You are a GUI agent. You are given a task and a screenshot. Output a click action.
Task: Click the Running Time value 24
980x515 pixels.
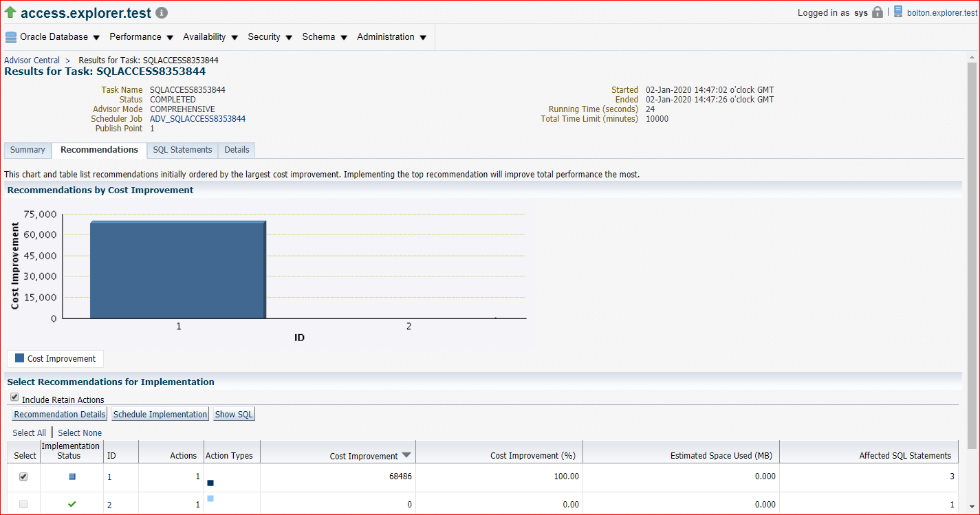coord(650,109)
